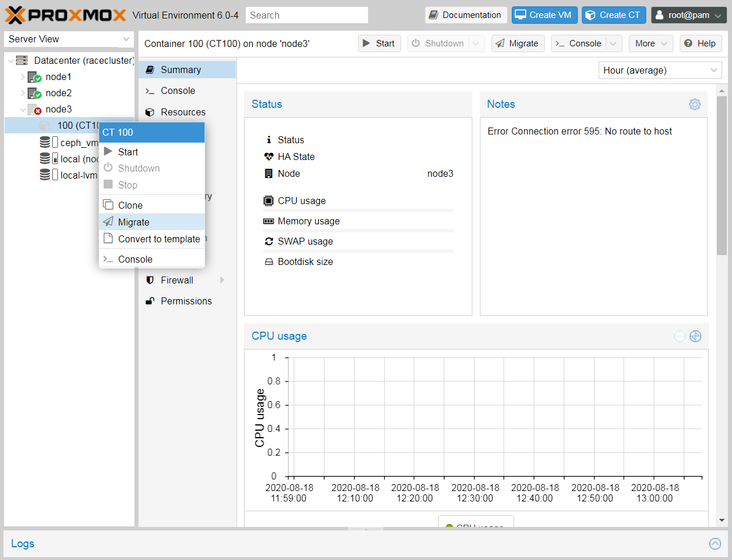Select Stop in the context menu
The height and width of the screenshot is (560, 732).
click(x=152, y=185)
